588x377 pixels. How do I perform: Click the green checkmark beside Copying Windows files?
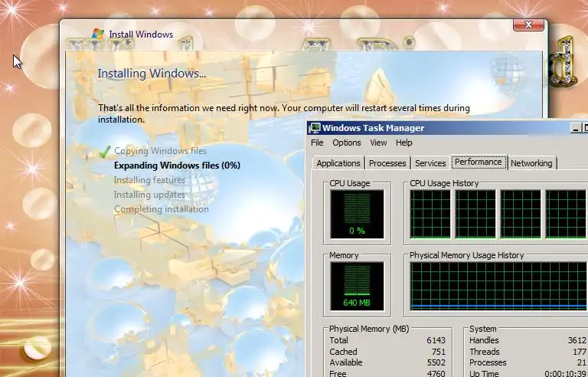[105, 151]
